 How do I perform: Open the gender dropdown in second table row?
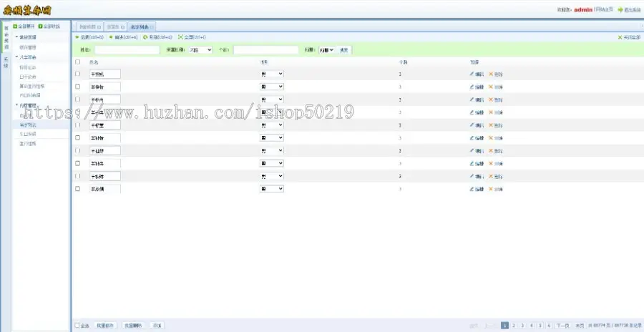(x=271, y=87)
